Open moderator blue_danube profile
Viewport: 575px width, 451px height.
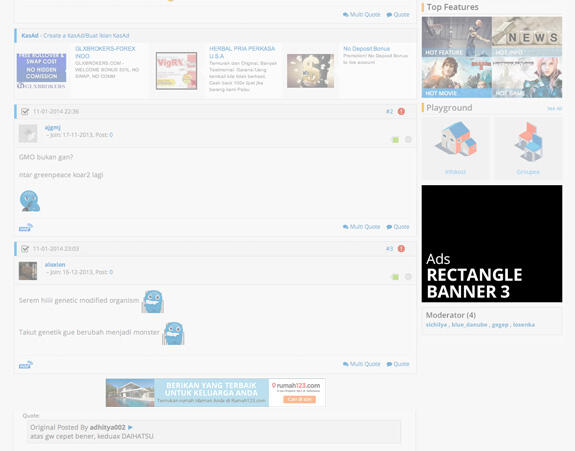[469, 325]
